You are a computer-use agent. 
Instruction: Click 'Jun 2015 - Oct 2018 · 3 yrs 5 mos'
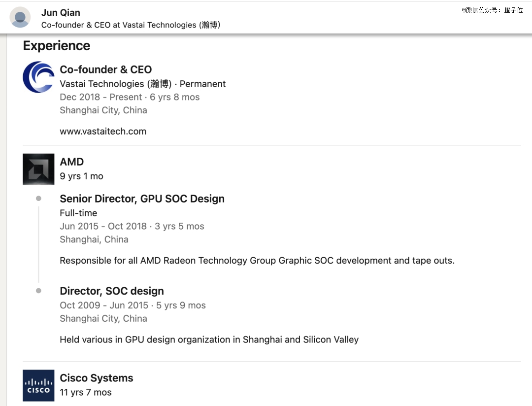click(132, 227)
